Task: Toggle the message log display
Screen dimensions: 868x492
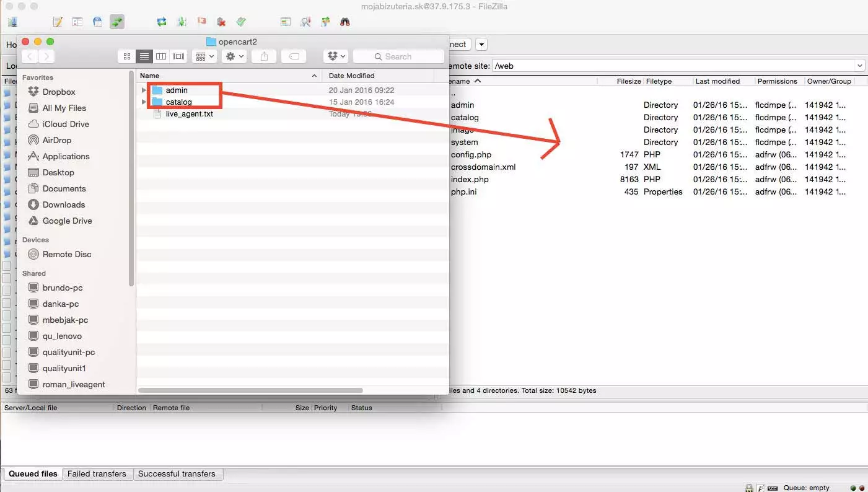Action: [x=57, y=21]
